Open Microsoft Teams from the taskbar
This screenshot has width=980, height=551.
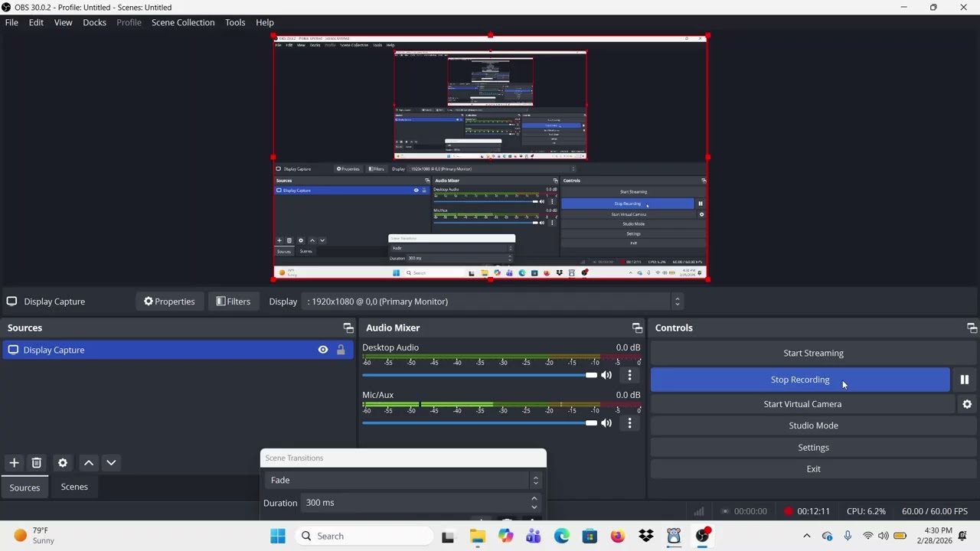click(534, 536)
